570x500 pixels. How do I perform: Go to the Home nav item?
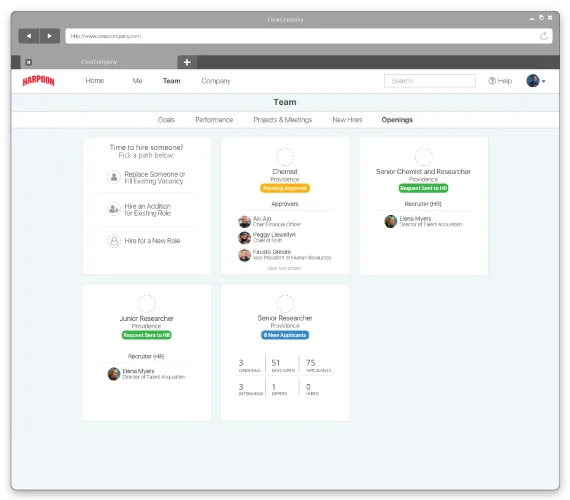click(95, 81)
